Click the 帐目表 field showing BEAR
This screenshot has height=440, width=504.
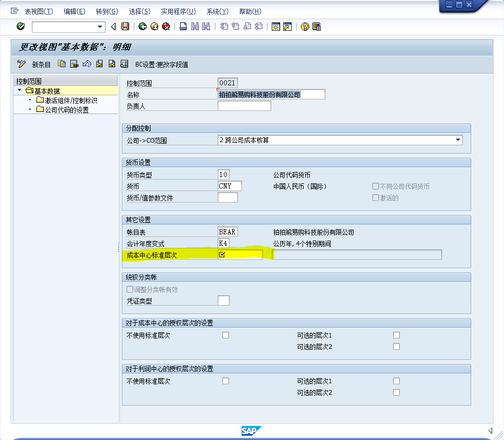pos(228,232)
